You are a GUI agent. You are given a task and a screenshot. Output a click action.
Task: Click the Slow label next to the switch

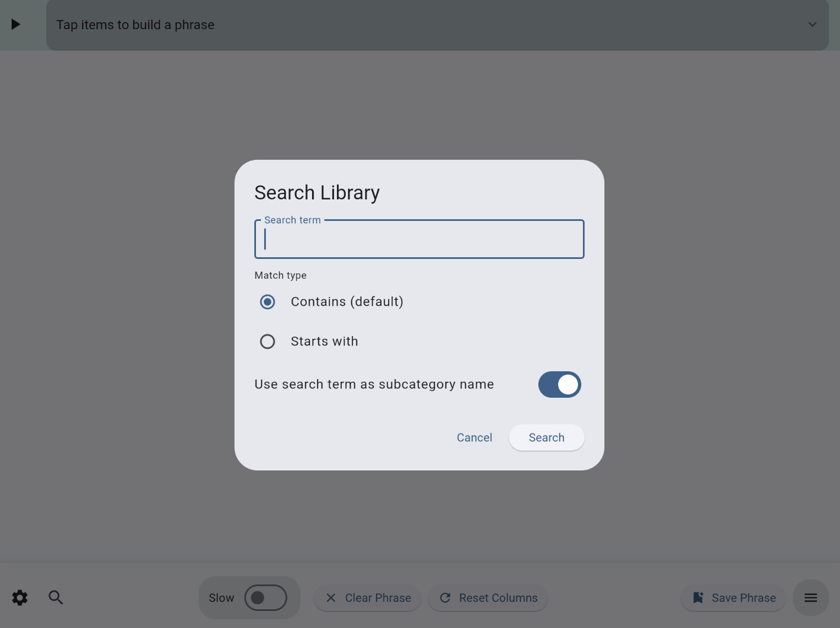(222, 597)
